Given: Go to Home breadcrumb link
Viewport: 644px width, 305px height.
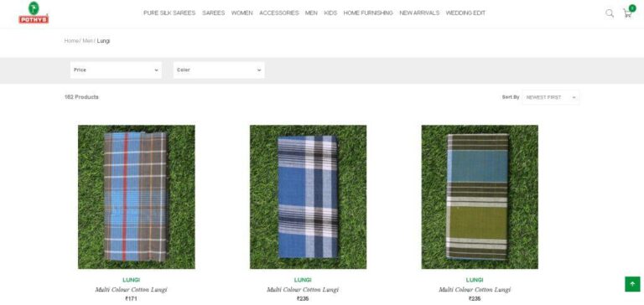Looking at the screenshot, I should tap(71, 41).
